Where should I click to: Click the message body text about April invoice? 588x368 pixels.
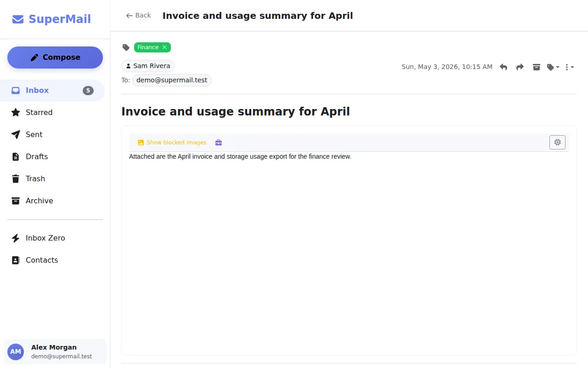(240, 157)
